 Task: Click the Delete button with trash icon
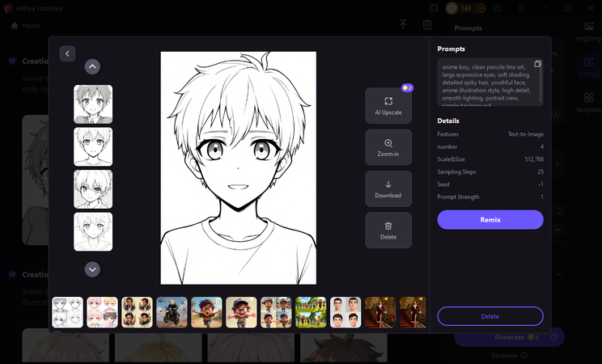[388, 231]
